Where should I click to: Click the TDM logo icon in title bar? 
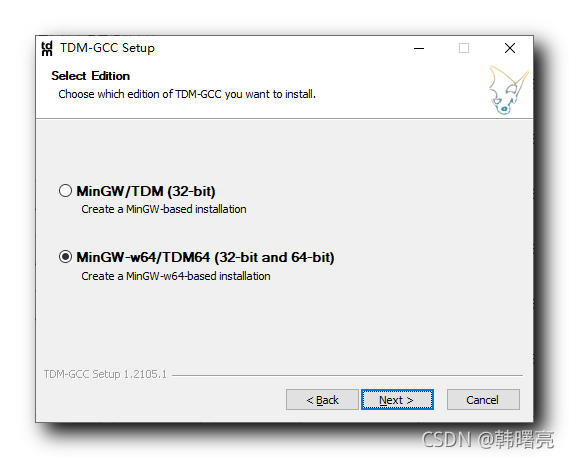(x=47, y=48)
